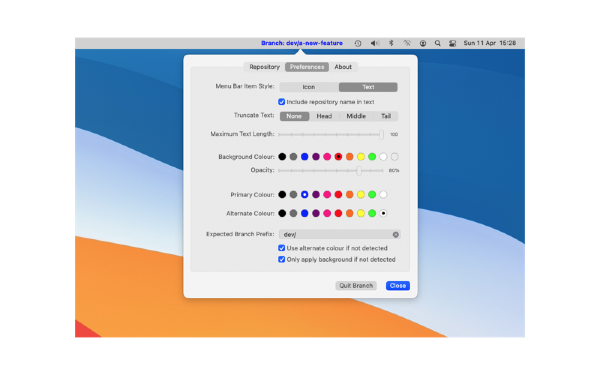600x375 pixels.
Task: Open the About tab
Action: point(343,67)
